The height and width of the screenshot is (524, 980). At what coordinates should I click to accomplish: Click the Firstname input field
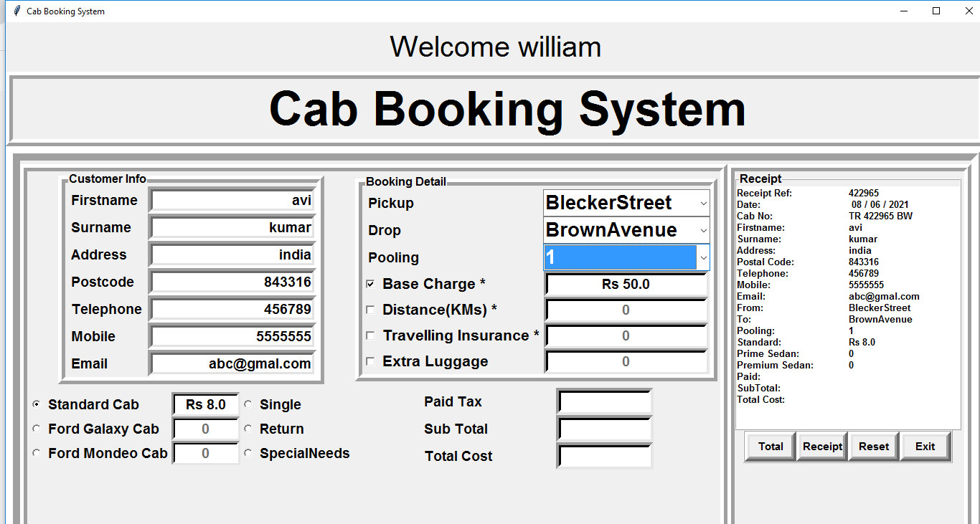click(x=231, y=201)
